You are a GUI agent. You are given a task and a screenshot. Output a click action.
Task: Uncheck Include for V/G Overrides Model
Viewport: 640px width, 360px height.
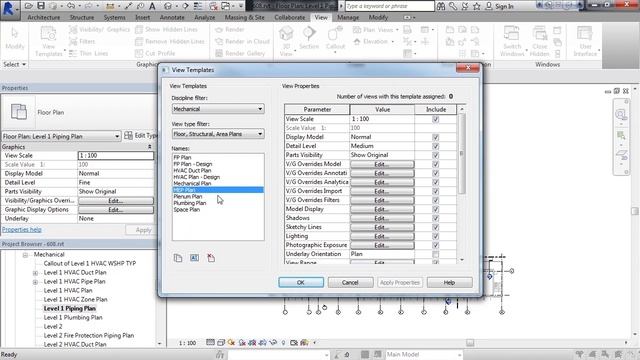point(436,164)
